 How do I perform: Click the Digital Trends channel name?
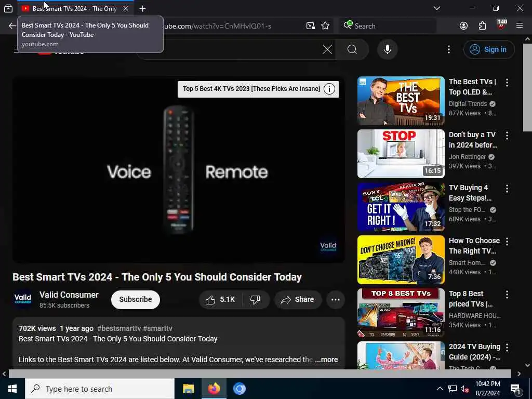[x=468, y=104]
